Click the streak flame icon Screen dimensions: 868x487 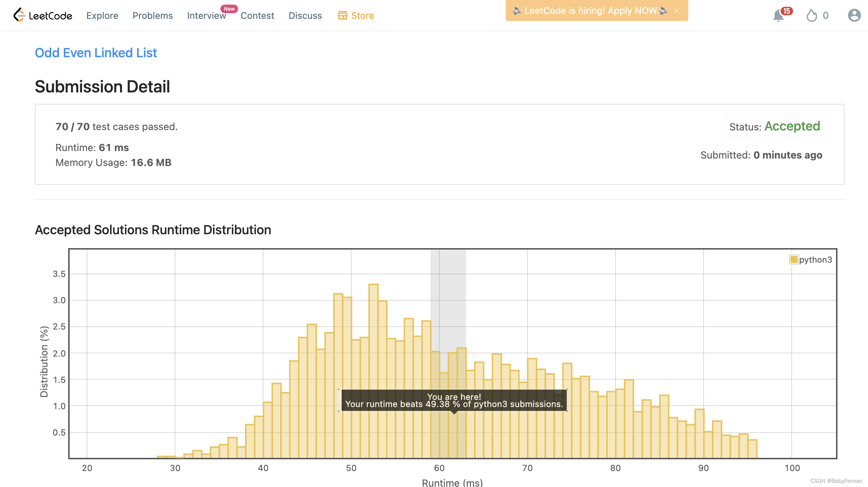pyautogui.click(x=812, y=16)
